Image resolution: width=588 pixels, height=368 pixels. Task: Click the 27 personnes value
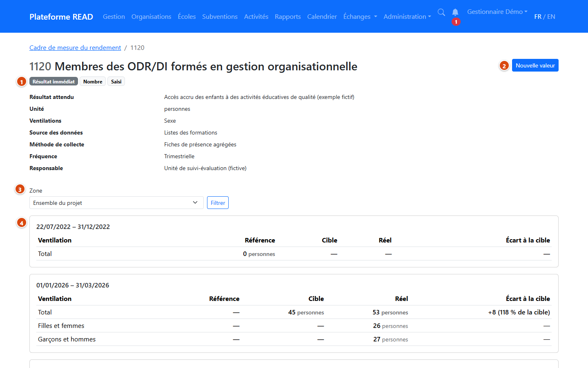pos(390,339)
